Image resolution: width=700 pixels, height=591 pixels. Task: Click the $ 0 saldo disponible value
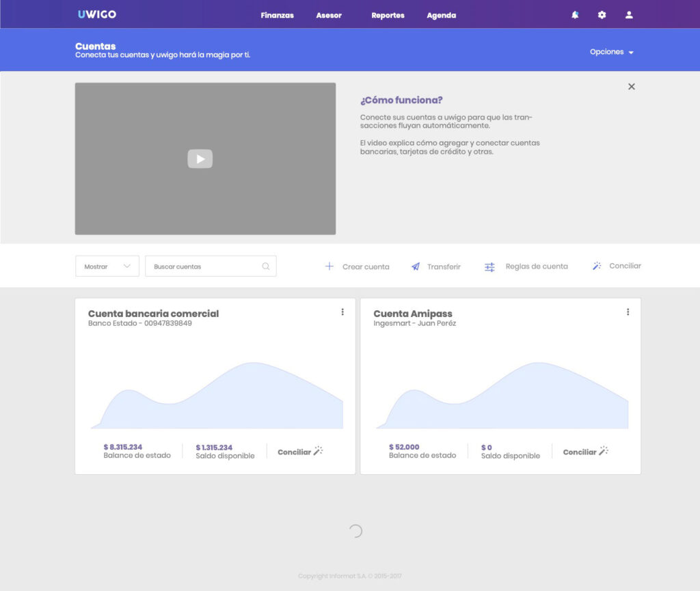(487, 448)
